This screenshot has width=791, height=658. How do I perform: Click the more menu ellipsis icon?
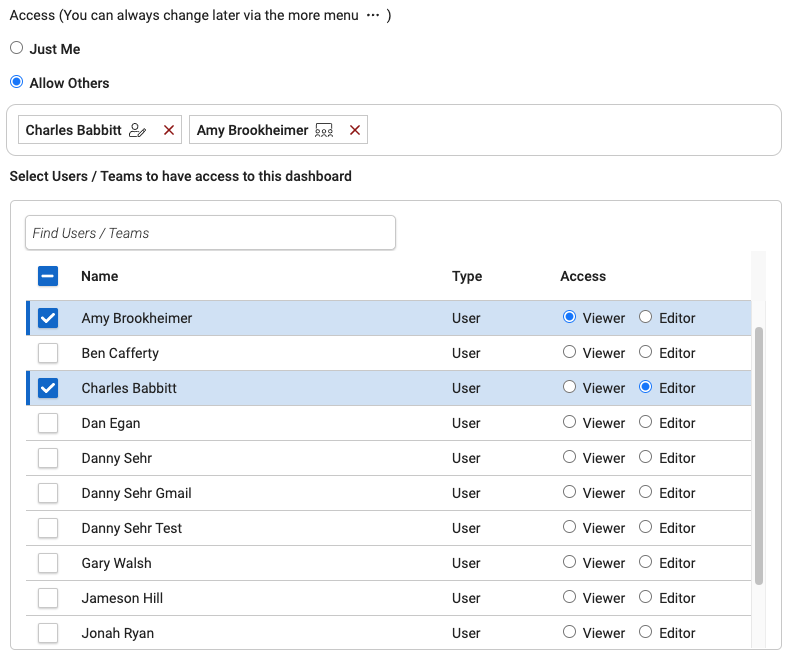click(x=373, y=15)
